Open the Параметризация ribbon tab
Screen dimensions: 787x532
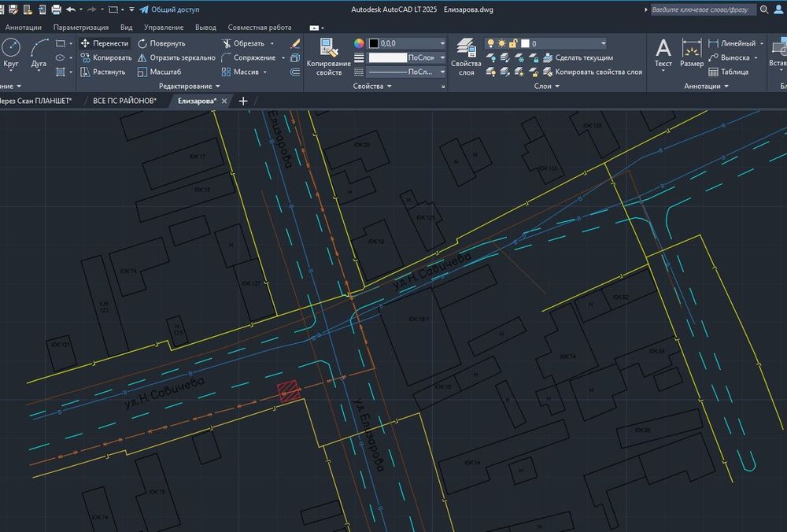[81, 28]
